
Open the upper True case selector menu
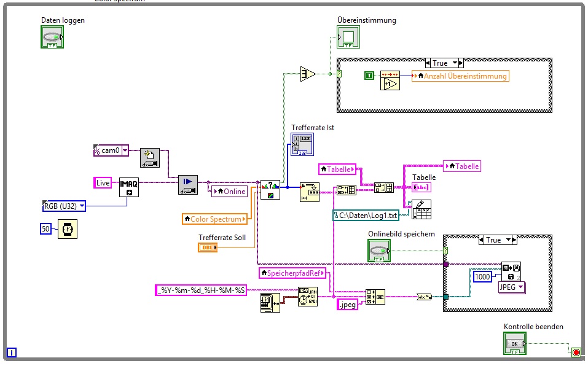[x=455, y=63]
